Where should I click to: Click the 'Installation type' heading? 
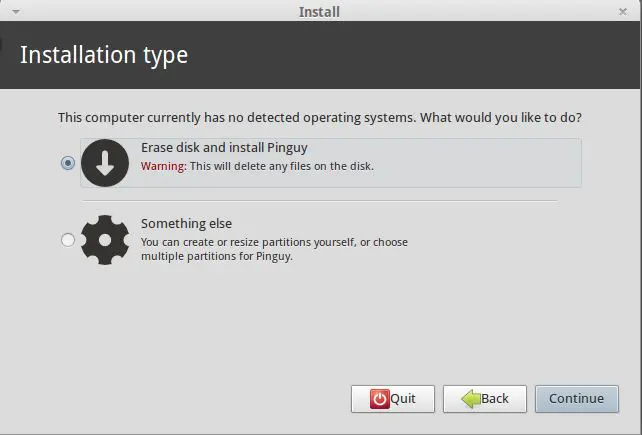104,54
